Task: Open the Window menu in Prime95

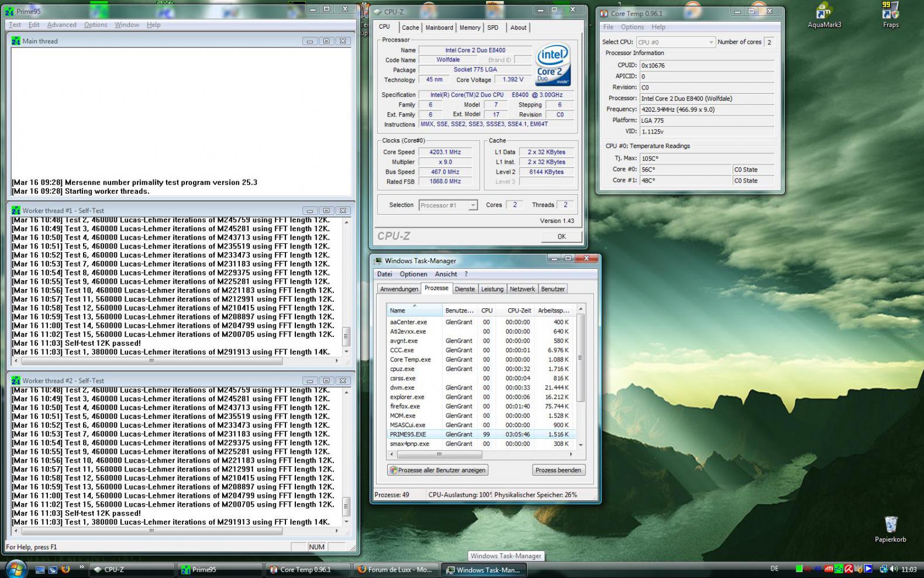Action: pyautogui.click(x=127, y=25)
